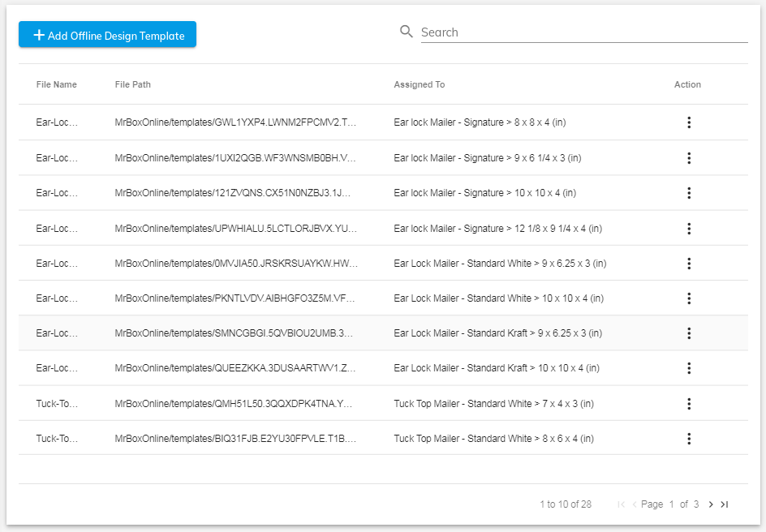Click Tuck-To… file name in 8 x 6 x 4 row
Image resolution: width=766 pixels, height=532 pixels.
(x=57, y=439)
